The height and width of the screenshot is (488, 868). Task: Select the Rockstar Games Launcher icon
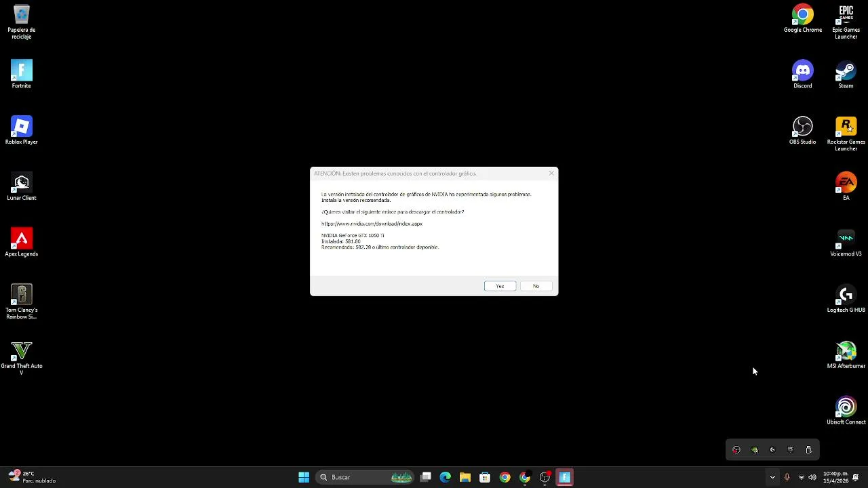(x=846, y=134)
